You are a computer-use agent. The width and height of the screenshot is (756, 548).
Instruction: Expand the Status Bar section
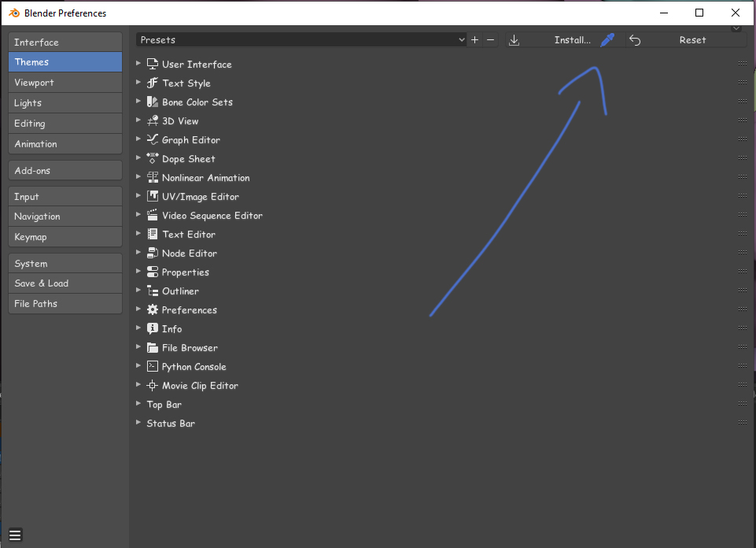[138, 422]
